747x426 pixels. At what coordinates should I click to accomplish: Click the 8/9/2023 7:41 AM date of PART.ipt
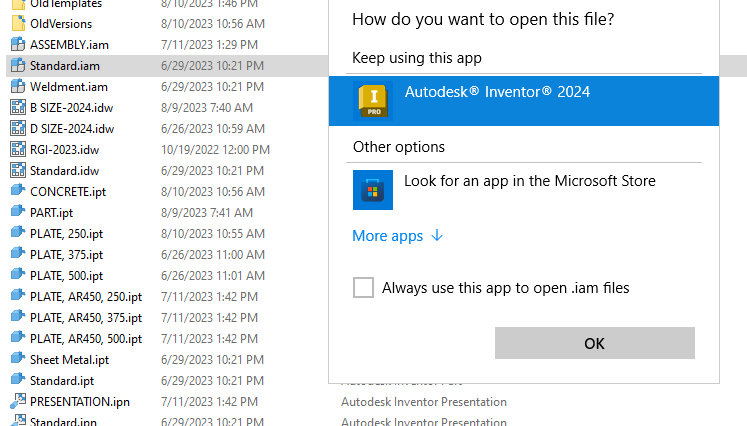click(207, 213)
